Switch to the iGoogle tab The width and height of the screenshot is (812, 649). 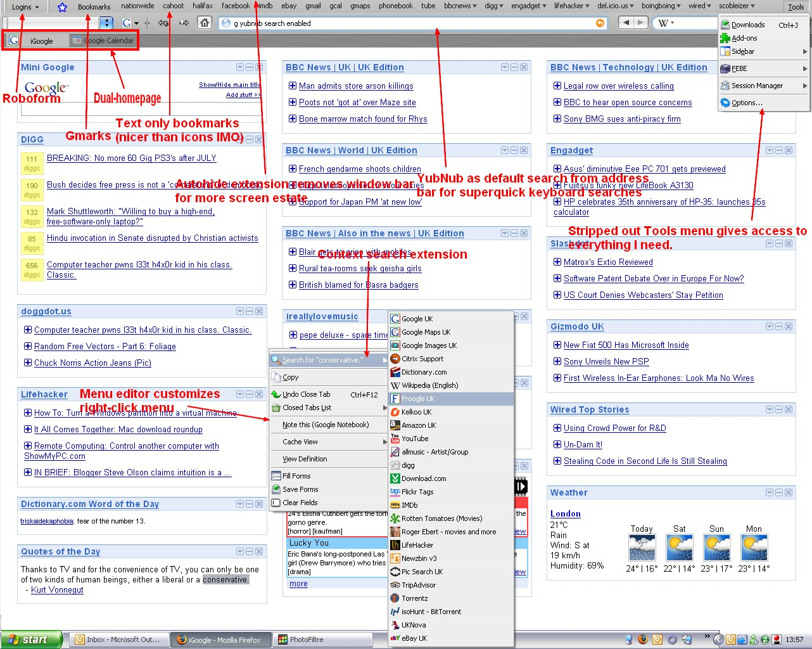(35, 41)
